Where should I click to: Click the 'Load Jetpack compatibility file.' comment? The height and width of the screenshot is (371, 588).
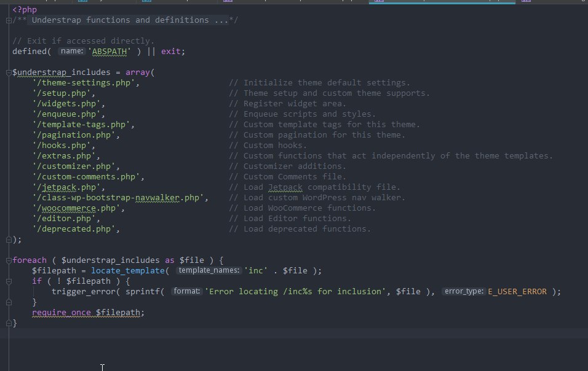[x=322, y=187]
